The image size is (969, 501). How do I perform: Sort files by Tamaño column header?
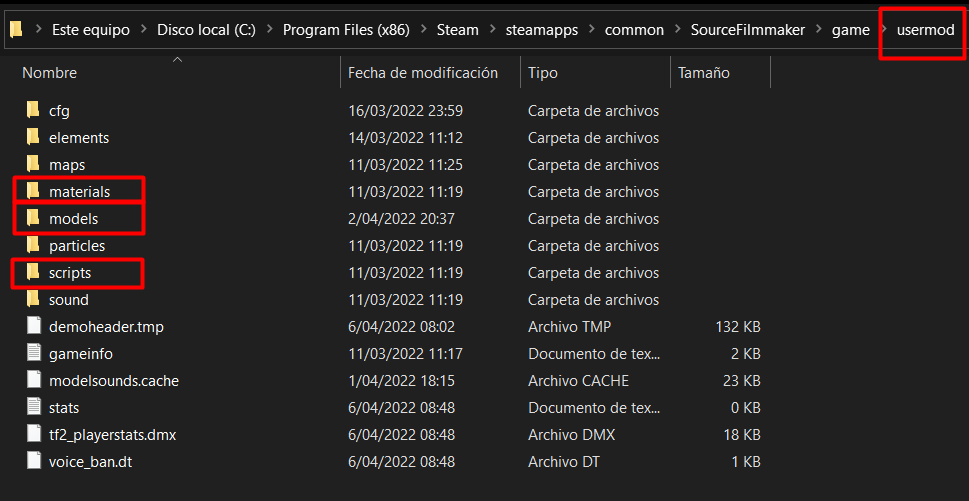tap(703, 73)
